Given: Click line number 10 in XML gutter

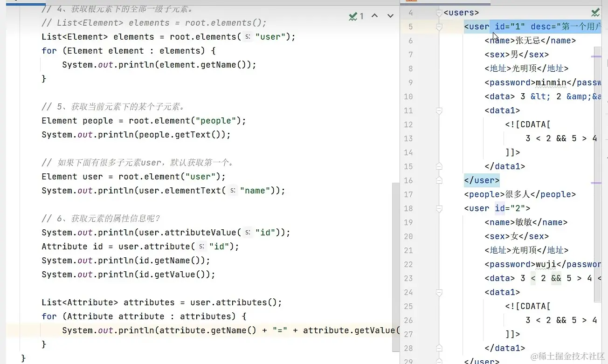Looking at the screenshot, I should point(408,96).
